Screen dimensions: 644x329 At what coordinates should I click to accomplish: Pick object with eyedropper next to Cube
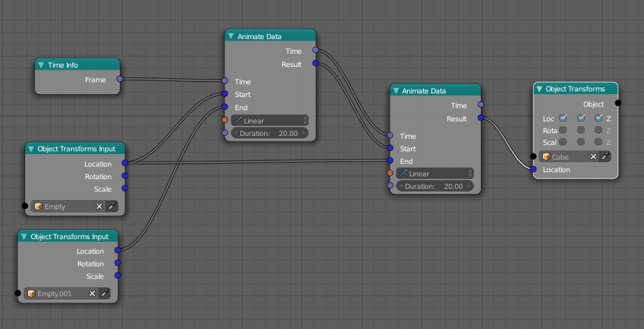[605, 157]
